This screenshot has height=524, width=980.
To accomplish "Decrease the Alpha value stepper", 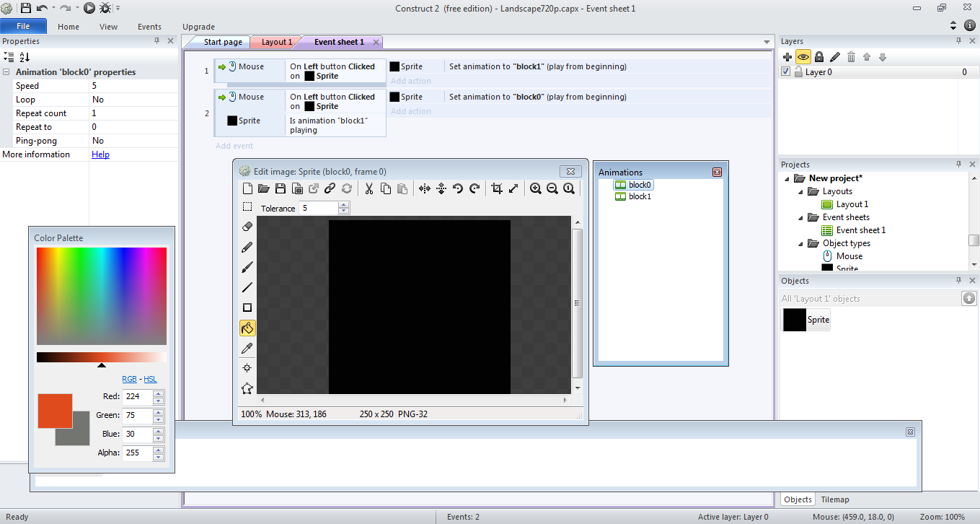I will [158, 457].
